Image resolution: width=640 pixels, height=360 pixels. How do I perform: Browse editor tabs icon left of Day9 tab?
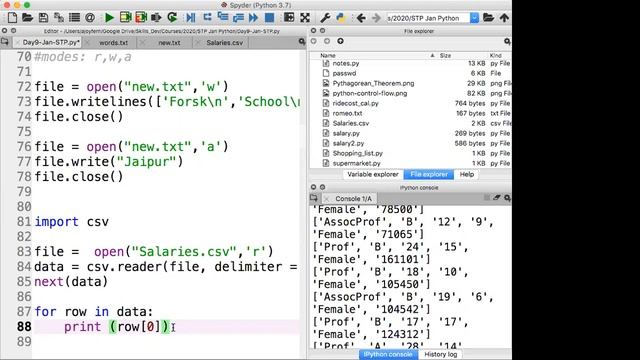coord(5,42)
